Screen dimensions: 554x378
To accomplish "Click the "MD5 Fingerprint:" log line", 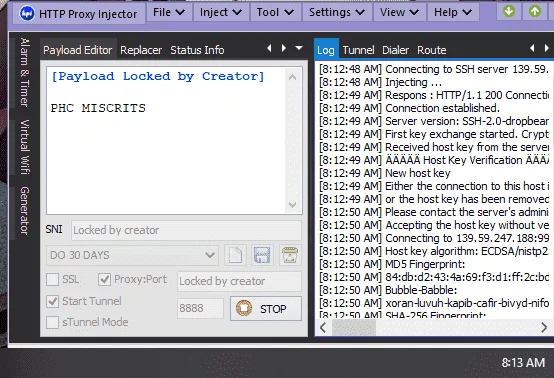I will click(x=392, y=264).
